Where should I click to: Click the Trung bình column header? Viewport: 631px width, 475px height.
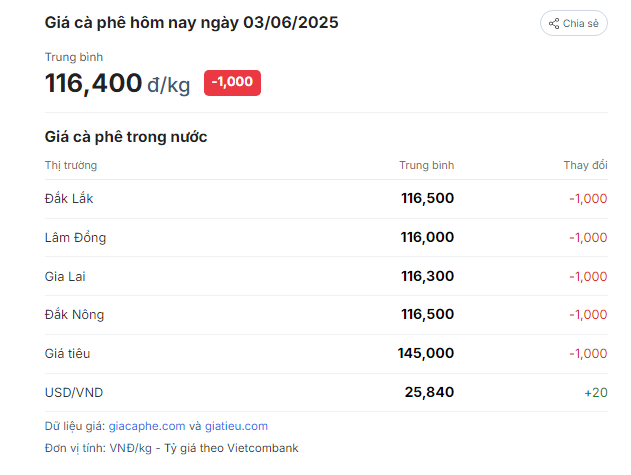tap(427, 165)
